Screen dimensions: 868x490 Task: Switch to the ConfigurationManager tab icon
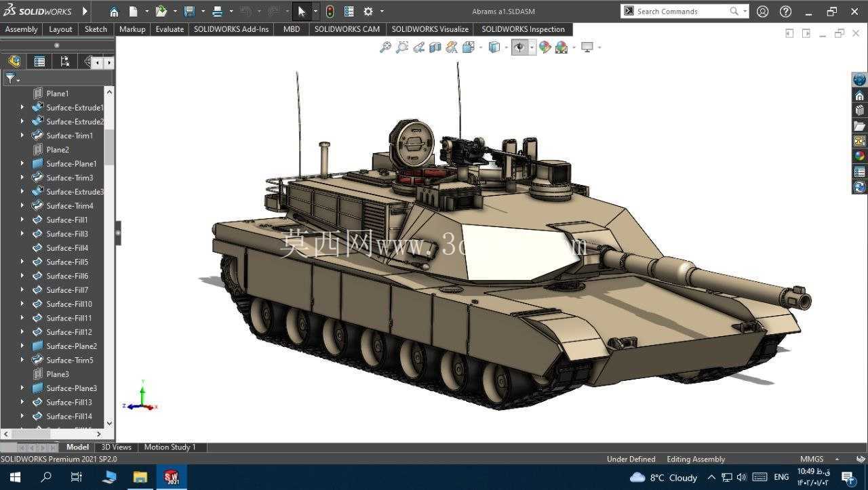[65, 62]
